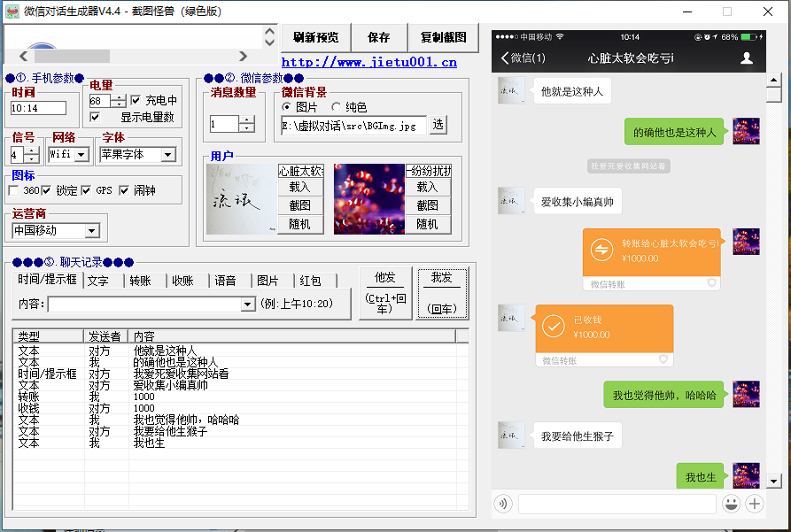The height and width of the screenshot is (532, 791).
Task: Click the 我发 send-as-me button
Action: click(442, 293)
